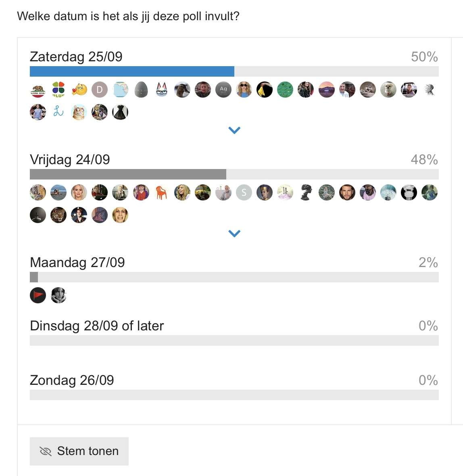Vote for Dinsdag 28/09 of later
Viewport: 463px width, 476px height.
coord(97,326)
